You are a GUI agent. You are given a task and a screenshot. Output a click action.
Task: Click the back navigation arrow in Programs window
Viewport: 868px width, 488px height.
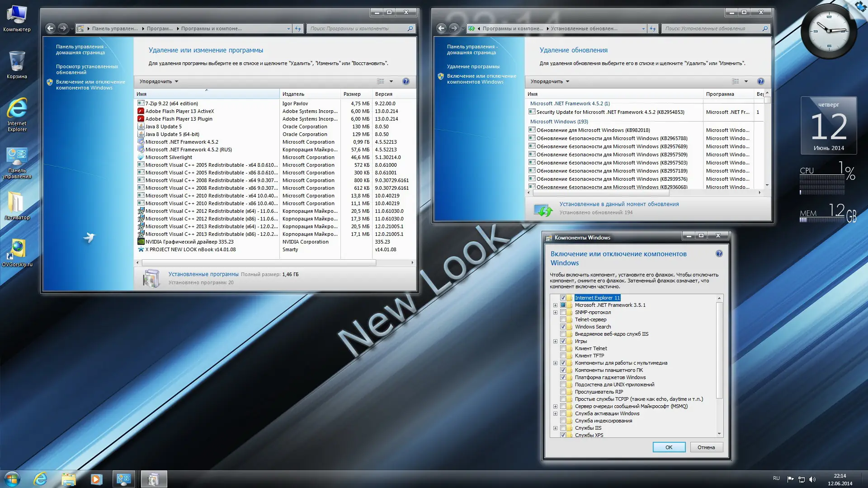click(50, 28)
